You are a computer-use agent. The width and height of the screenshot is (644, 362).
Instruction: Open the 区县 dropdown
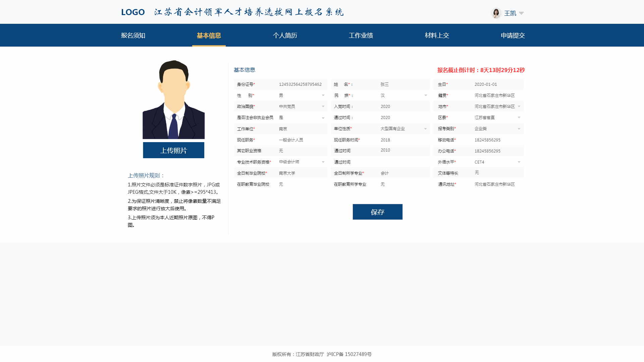(x=519, y=118)
